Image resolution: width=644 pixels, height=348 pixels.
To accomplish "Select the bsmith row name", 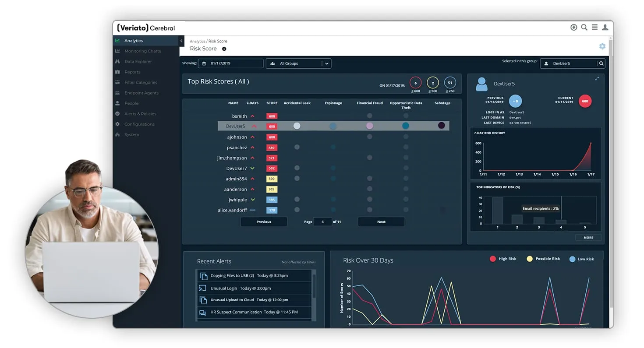I will coord(239,116).
